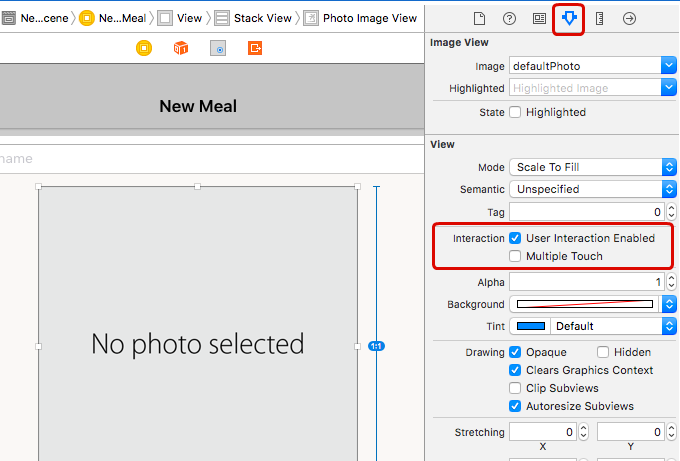Image resolution: width=680 pixels, height=461 pixels.
Task: Click the New Meal navigation bar title
Action: click(198, 106)
